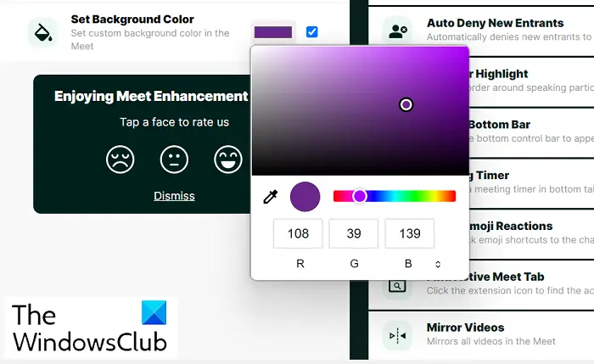Click the selector circle in the saturation field

point(406,104)
